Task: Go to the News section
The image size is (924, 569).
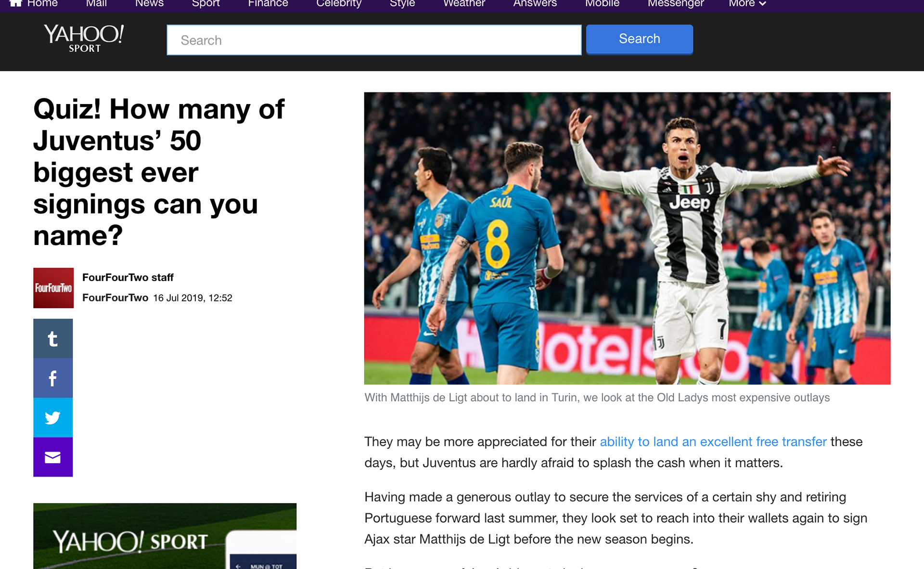Action: pos(149,3)
